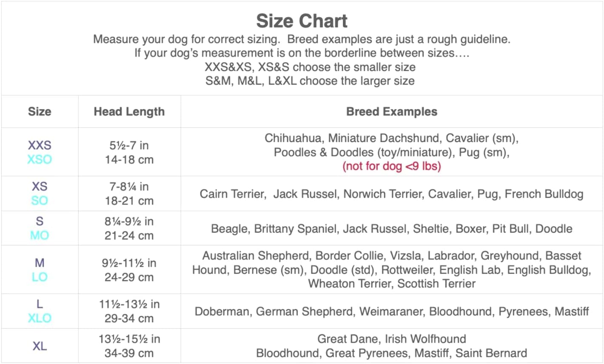The image size is (604, 364).
Task: Click the 24-29 cm measurement
Action: [129, 277]
